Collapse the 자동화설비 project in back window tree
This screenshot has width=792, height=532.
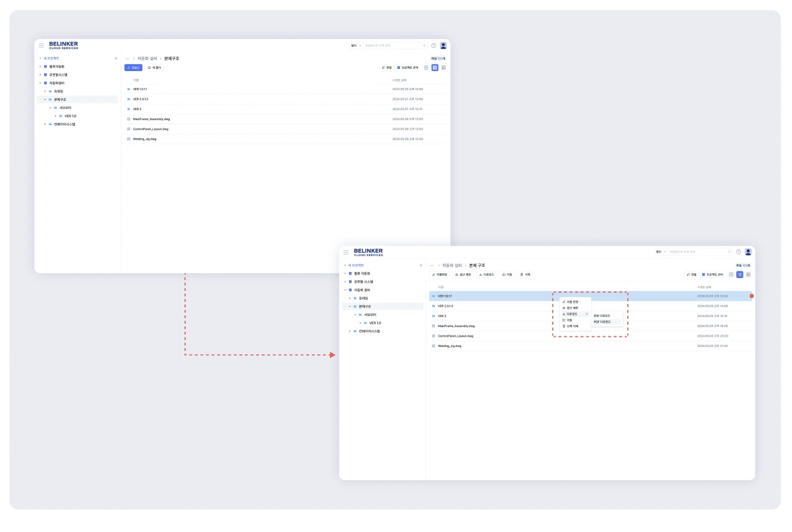pyautogui.click(x=40, y=83)
